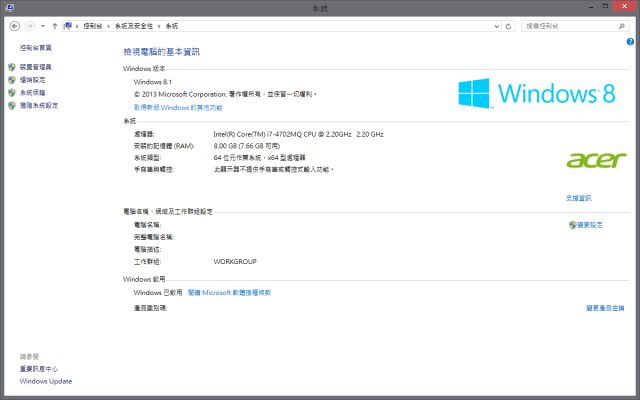
Task: Open help with the question mark icon
Action: point(630,42)
